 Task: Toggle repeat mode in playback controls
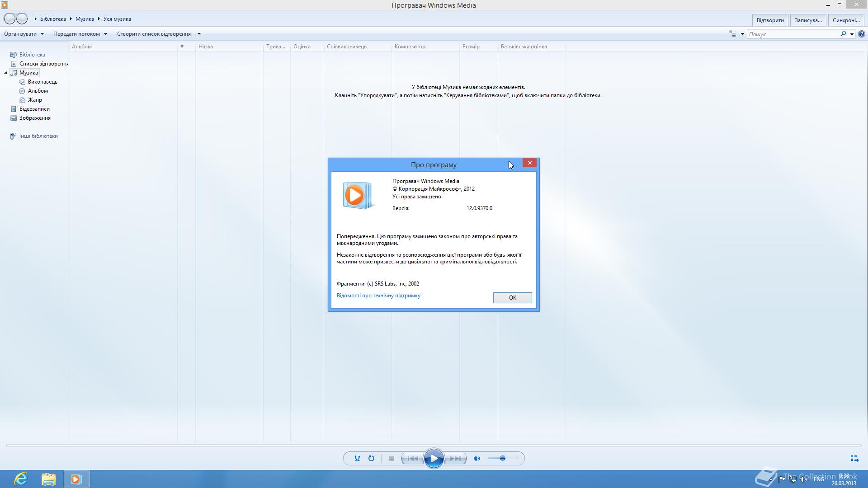pos(371,458)
